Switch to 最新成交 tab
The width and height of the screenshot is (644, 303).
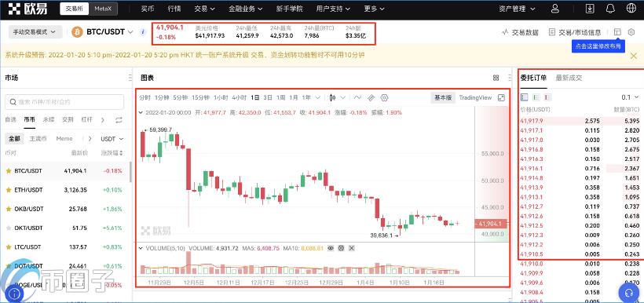tap(569, 78)
